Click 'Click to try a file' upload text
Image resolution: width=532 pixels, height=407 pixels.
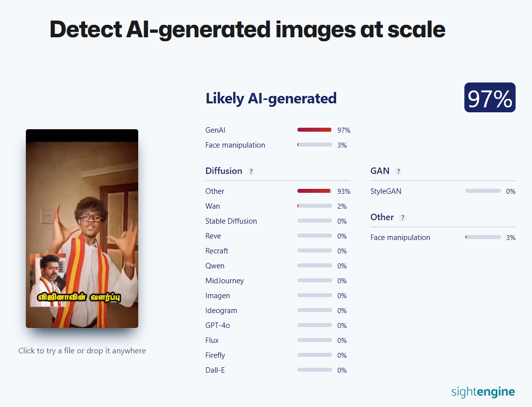click(82, 350)
